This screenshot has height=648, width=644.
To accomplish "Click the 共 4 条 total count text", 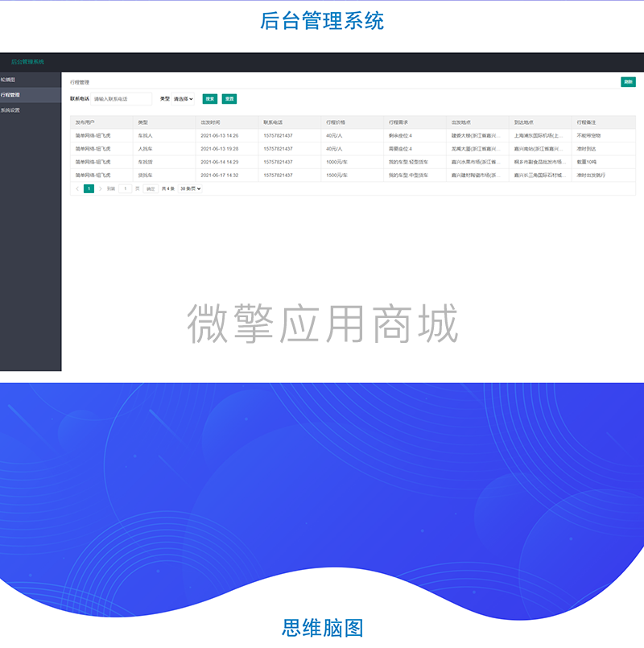I will [x=167, y=189].
